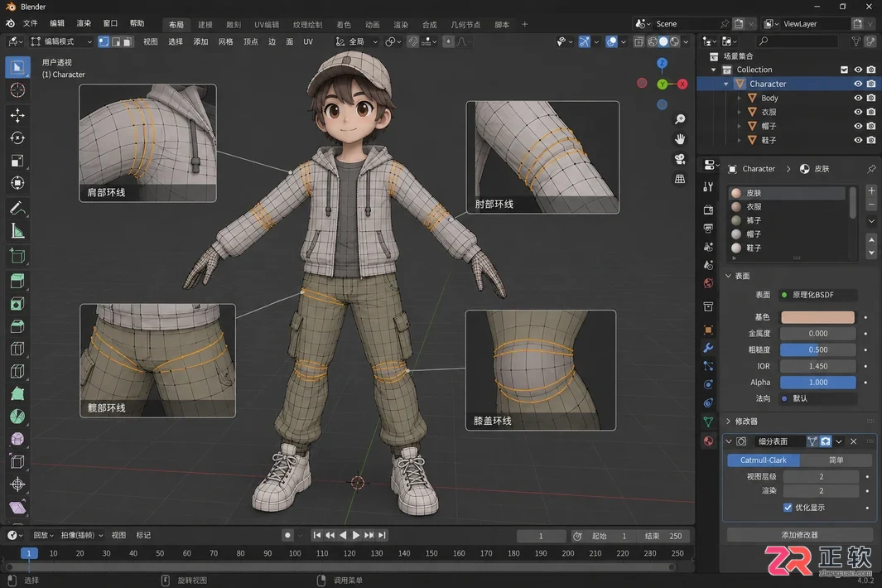This screenshot has height=588, width=882.
Task: Open the Material properties tab icon
Action: [x=709, y=441]
